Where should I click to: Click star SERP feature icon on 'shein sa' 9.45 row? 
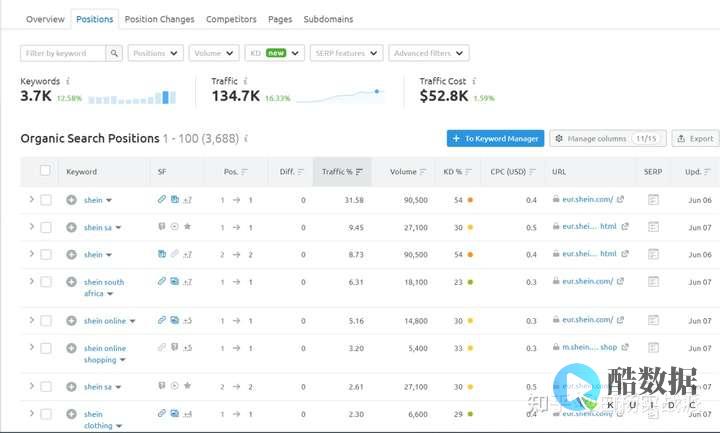pyautogui.click(x=187, y=226)
